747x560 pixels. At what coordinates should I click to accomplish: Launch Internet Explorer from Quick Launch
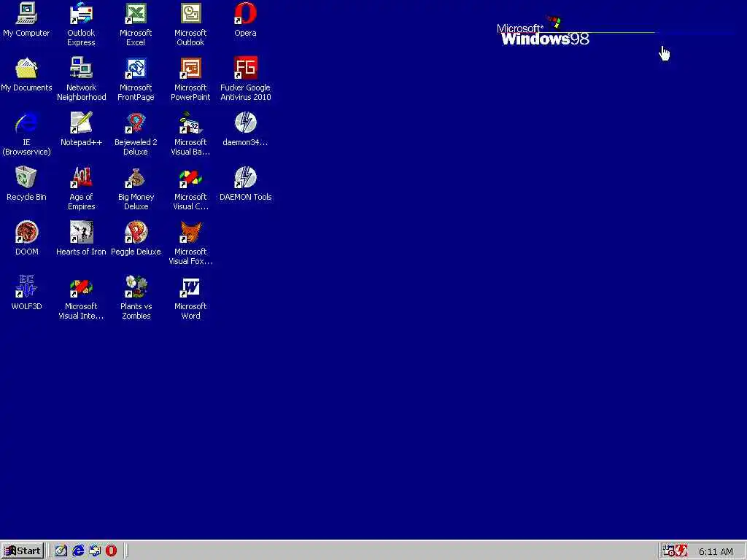click(77, 551)
